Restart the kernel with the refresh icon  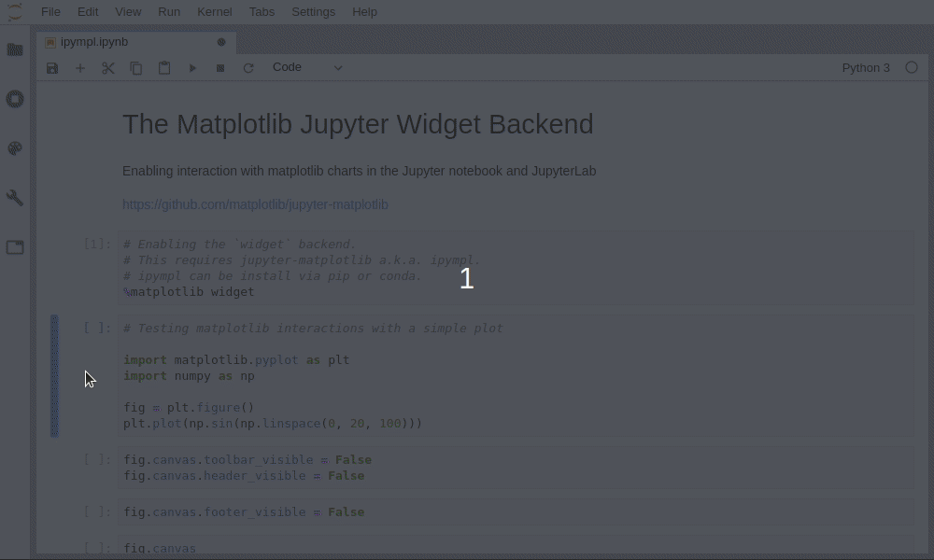pyautogui.click(x=248, y=67)
